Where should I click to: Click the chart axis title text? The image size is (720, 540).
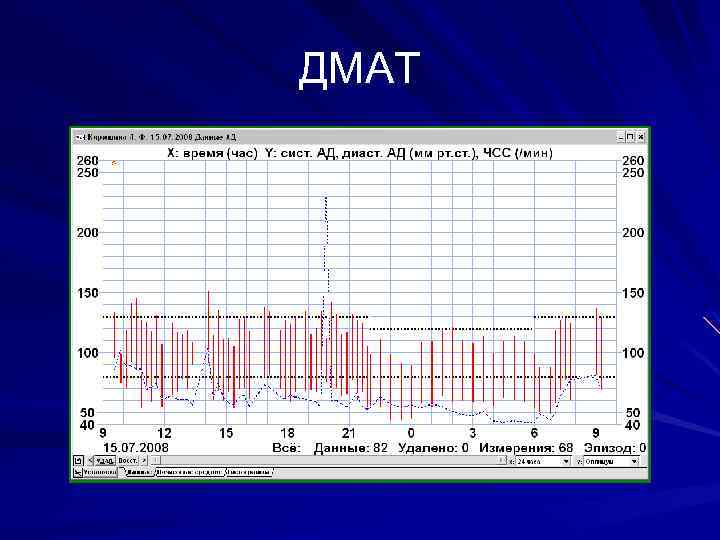[360, 153]
